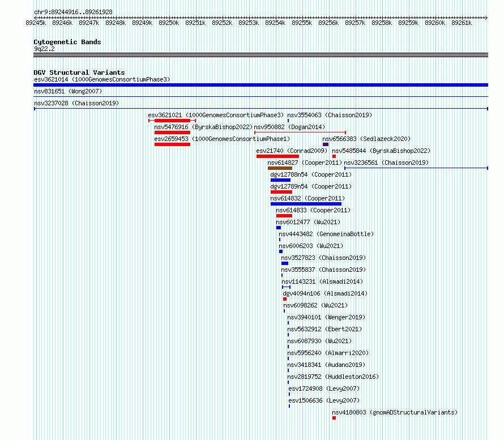Image resolution: width=504 pixels, height=440 pixels.
Task: Select nsv3236561 (Chaisson2019) label
Action: point(386,163)
